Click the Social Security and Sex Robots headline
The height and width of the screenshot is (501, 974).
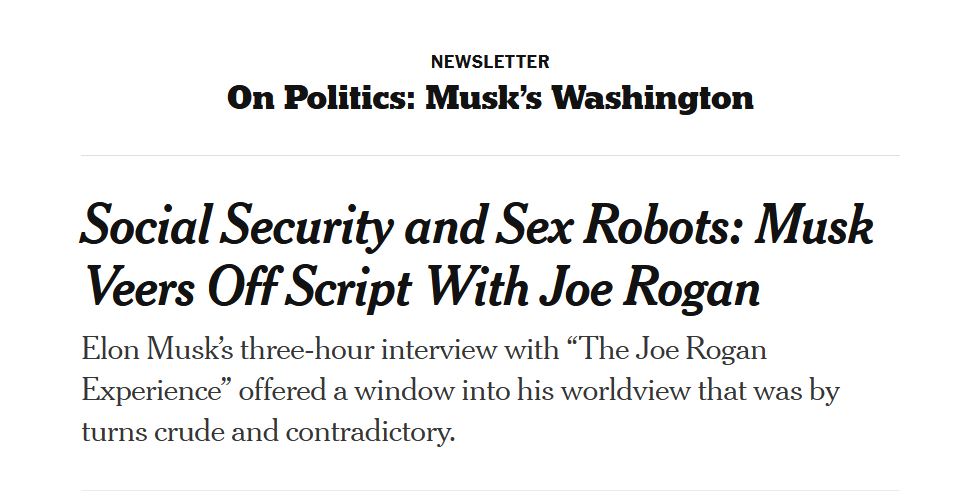477,256
